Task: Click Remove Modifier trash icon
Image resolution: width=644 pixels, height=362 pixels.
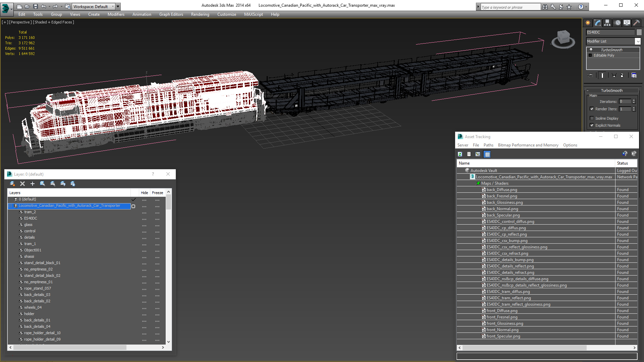Action: pos(622,75)
